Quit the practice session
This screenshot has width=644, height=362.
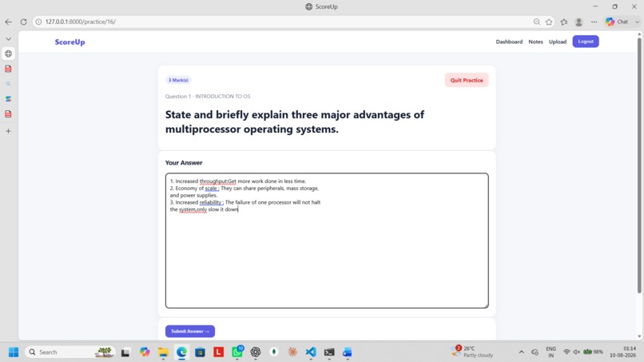[x=467, y=80]
